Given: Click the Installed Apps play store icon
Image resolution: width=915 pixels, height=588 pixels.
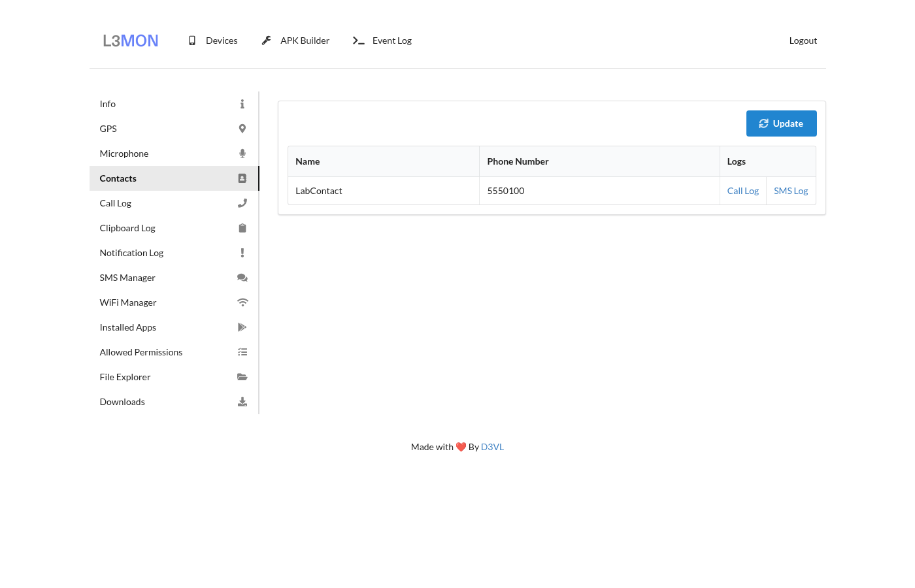Looking at the screenshot, I should [242, 327].
